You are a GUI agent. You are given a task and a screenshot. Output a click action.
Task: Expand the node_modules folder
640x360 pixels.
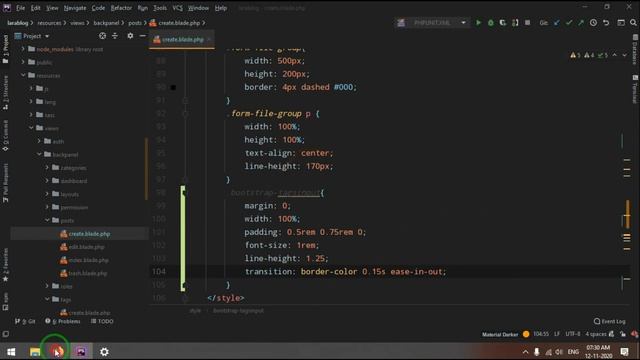click(x=23, y=49)
